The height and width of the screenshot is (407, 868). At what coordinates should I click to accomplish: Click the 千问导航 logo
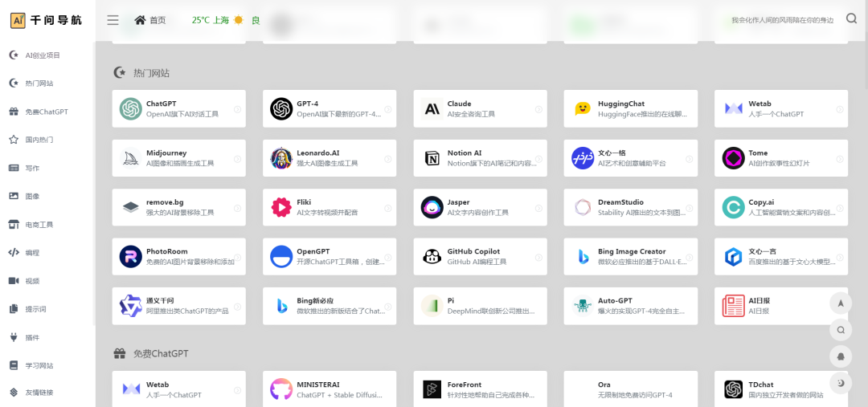pyautogui.click(x=47, y=20)
